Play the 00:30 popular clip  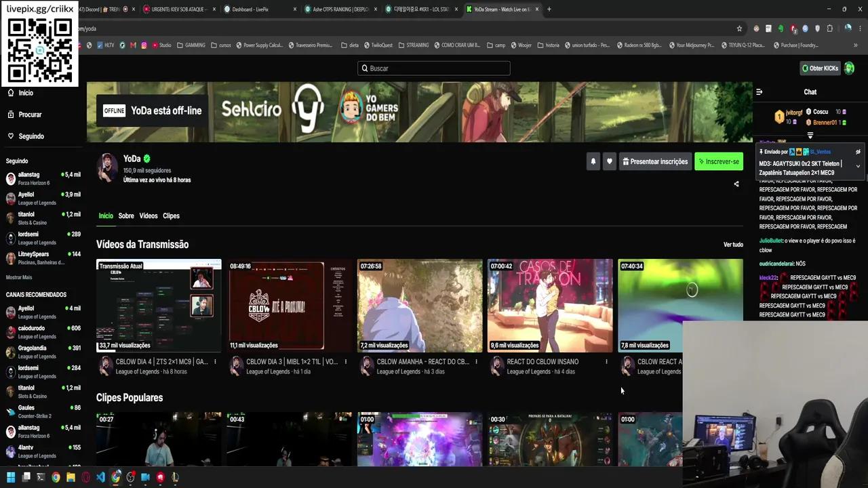[x=550, y=439]
